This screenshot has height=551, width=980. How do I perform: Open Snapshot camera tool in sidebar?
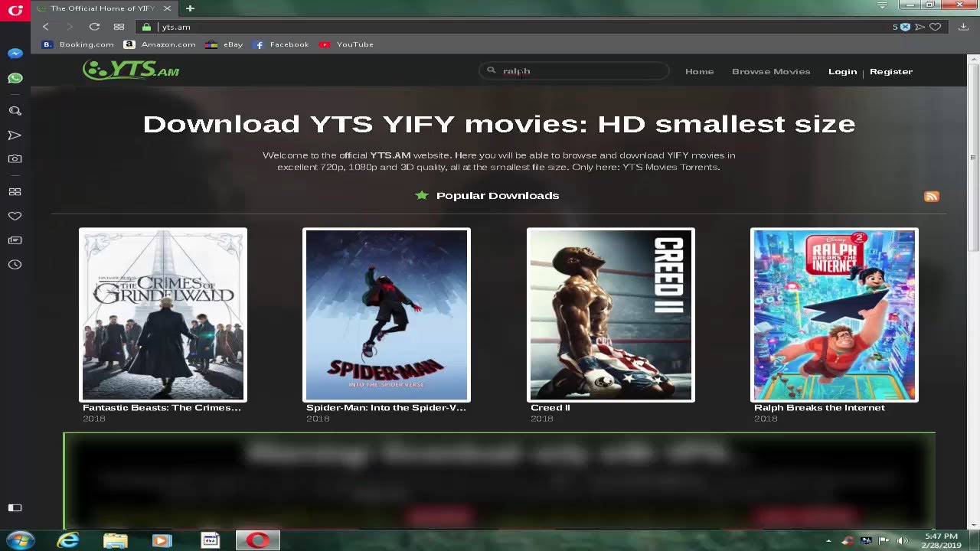click(x=15, y=159)
